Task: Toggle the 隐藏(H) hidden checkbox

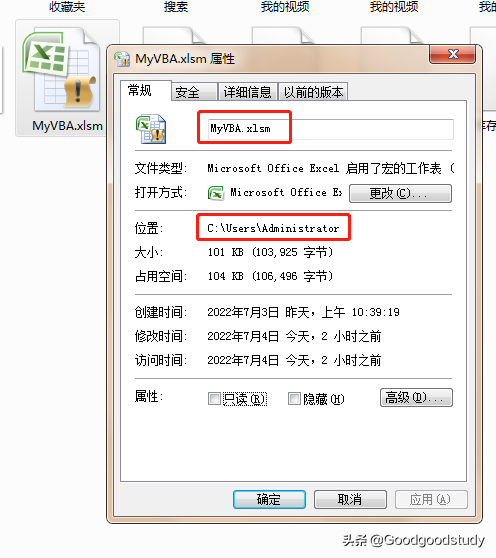Action: (x=294, y=399)
